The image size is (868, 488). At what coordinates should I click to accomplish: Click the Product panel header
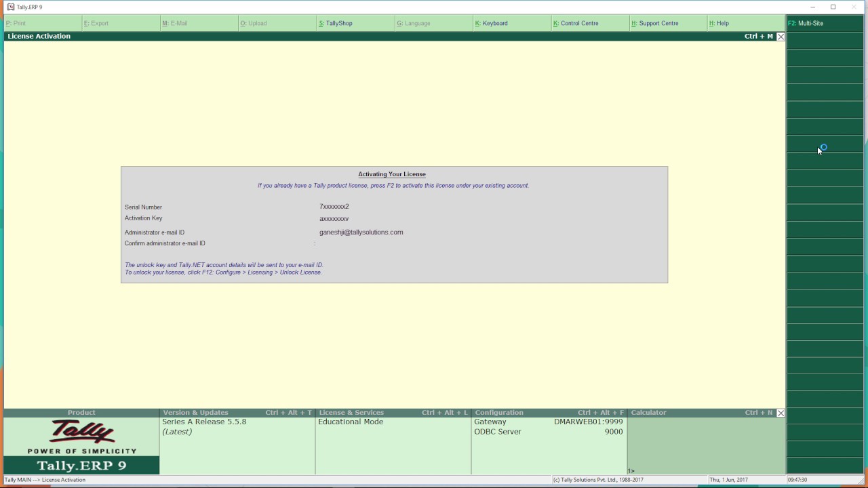pos(81,413)
